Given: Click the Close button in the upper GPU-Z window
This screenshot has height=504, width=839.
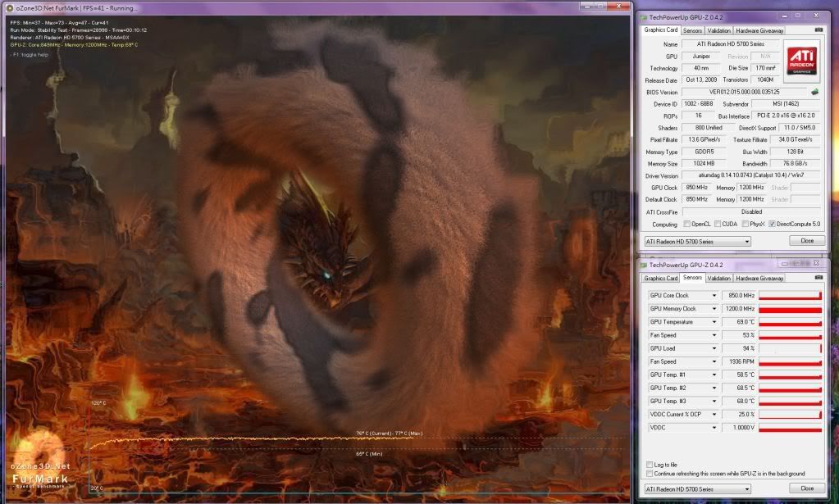Looking at the screenshot, I should click(x=807, y=241).
